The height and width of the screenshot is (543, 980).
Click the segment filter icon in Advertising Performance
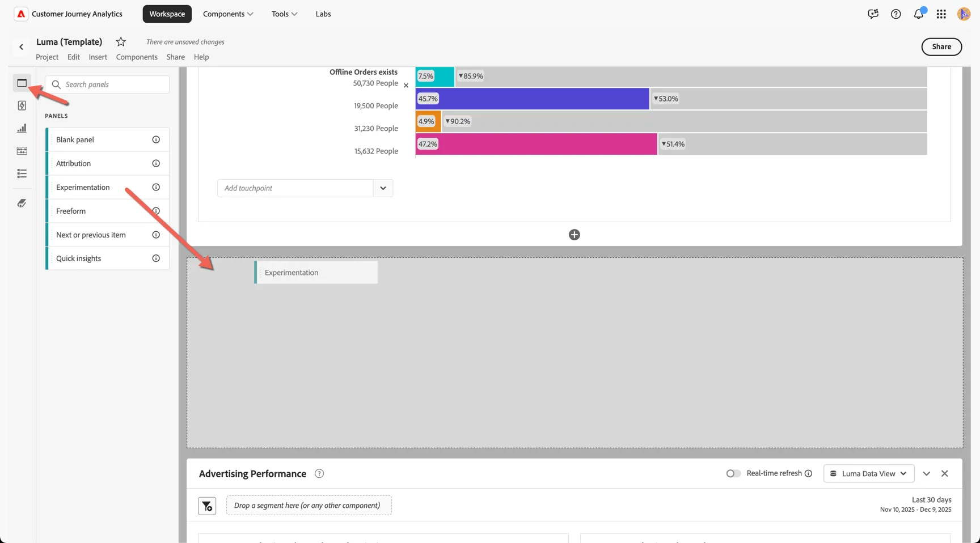[207, 506]
